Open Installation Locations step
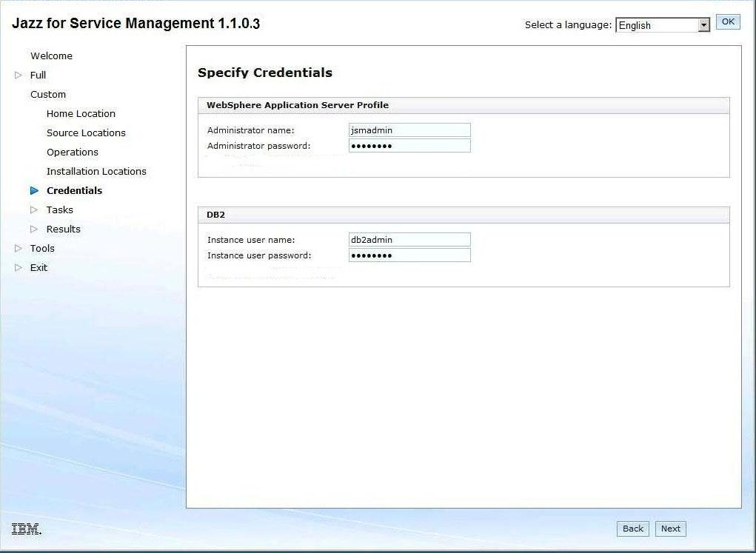Screen dimensions: 756x553 coord(96,172)
